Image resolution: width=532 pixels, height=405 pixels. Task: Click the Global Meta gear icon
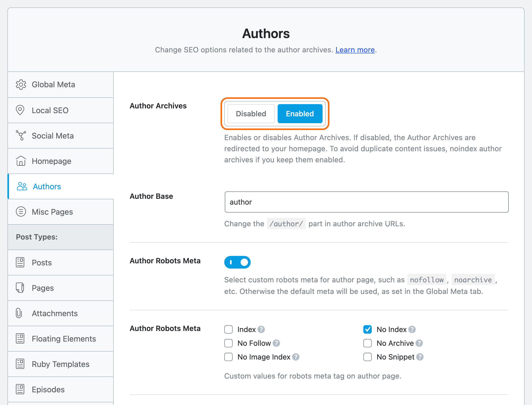tap(21, 85)
